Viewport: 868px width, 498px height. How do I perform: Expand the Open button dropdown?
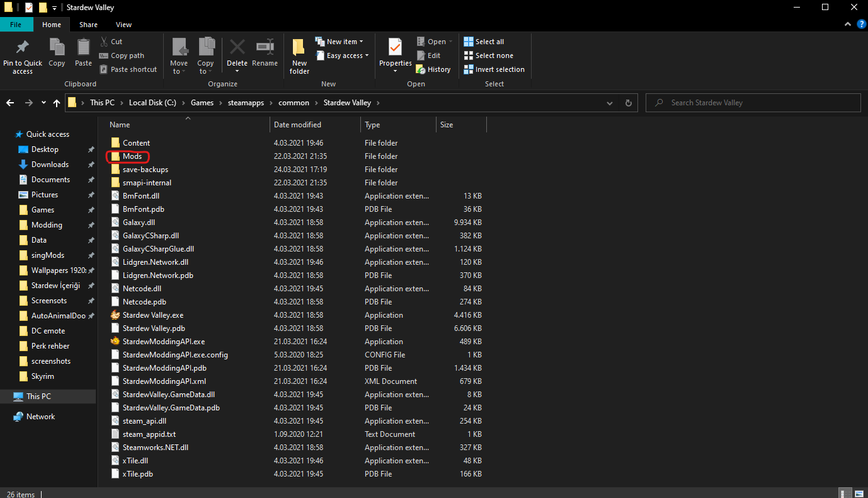[x=450, y=42]
